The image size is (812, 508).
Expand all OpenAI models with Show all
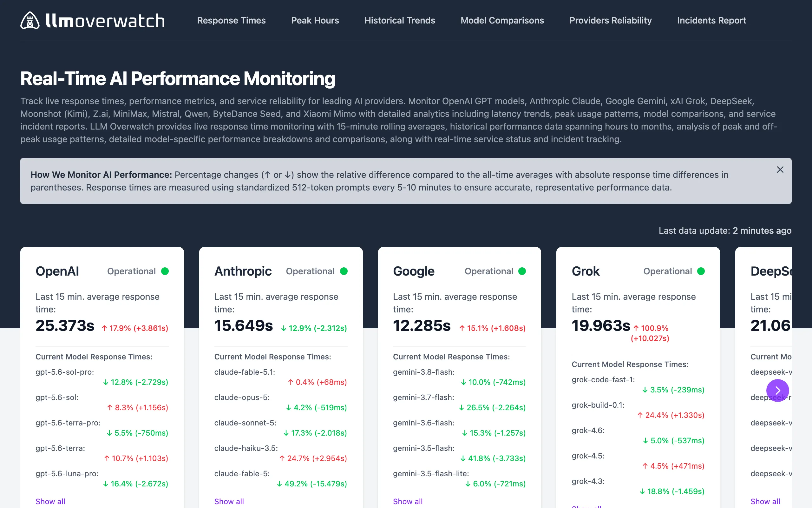click(x=50, y=501)
